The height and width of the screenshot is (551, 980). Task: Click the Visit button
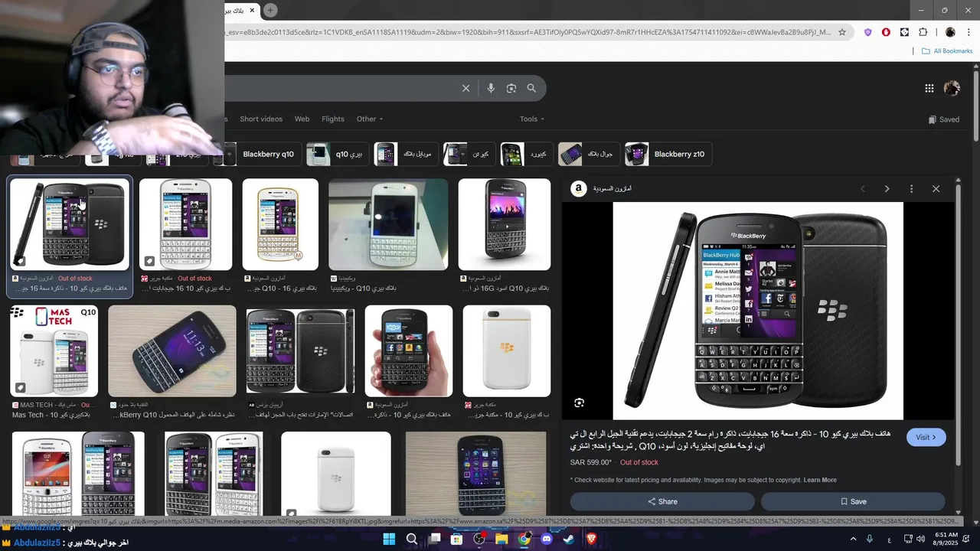coord(926,437)
